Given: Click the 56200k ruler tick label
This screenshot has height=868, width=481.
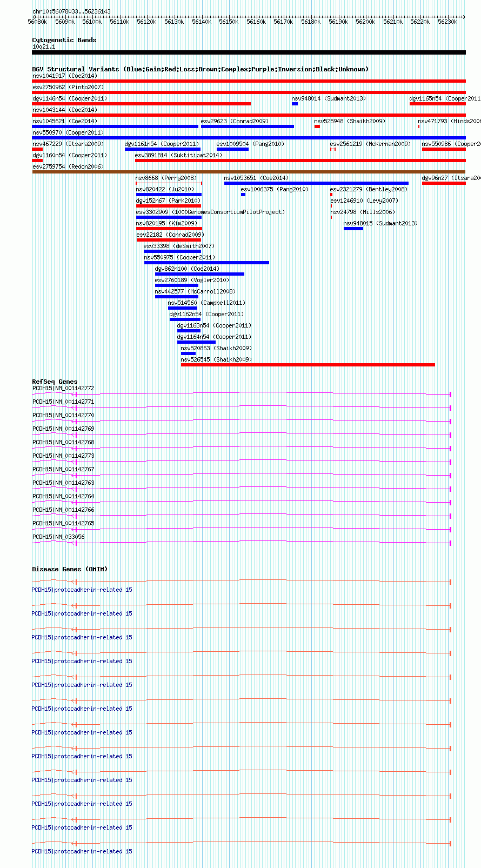Looking at the screenshot, I should (365, 22).
